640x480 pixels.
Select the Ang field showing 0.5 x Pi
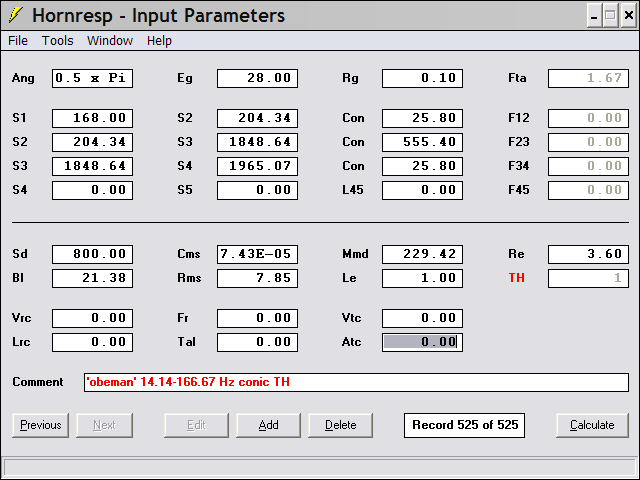point(92,78)
